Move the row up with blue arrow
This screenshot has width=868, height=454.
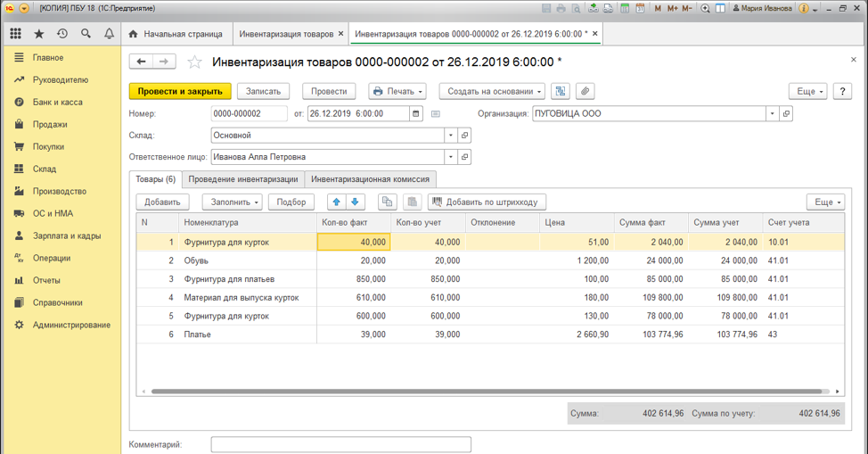336,202
